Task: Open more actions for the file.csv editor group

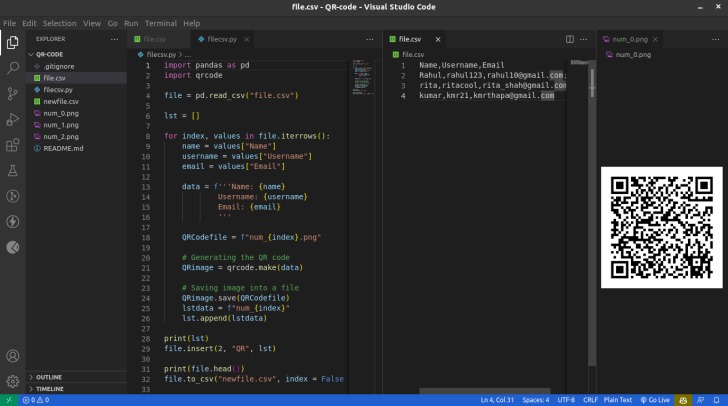Action: 584,39
